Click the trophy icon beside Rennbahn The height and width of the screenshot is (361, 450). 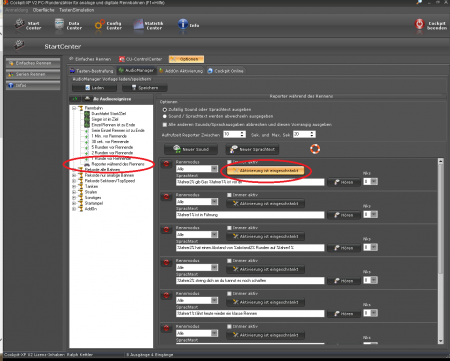(81, 108)
